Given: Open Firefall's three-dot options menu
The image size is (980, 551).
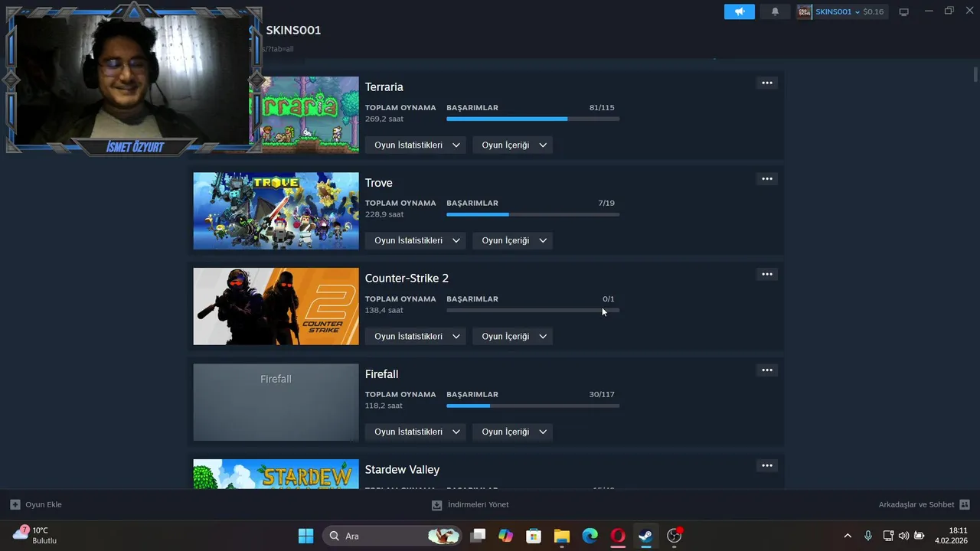Looking at the screenshot, I should (767, 370).
